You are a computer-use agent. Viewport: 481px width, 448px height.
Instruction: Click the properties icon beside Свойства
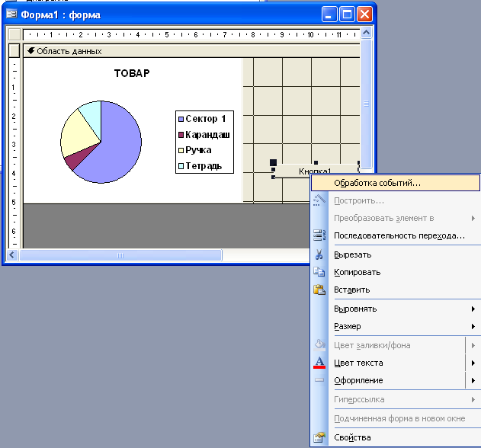[319, 437]
